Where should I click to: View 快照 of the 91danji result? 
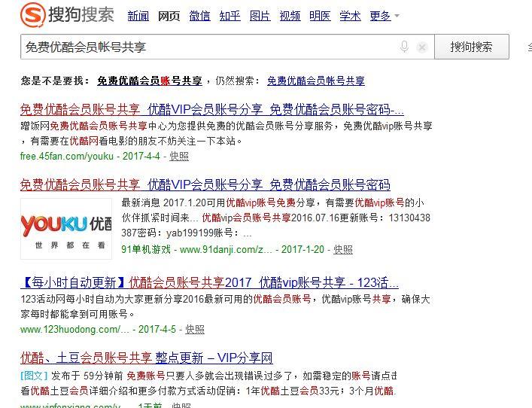343,249
